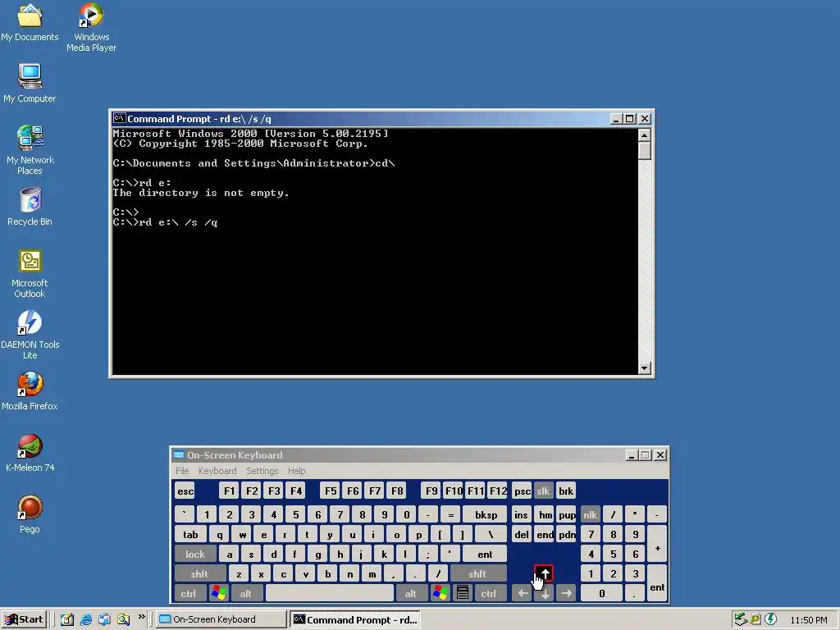Screen dimensions: 840x630
Task: Click the right arrow key on keyboard
Action: [x=566, y=593]
